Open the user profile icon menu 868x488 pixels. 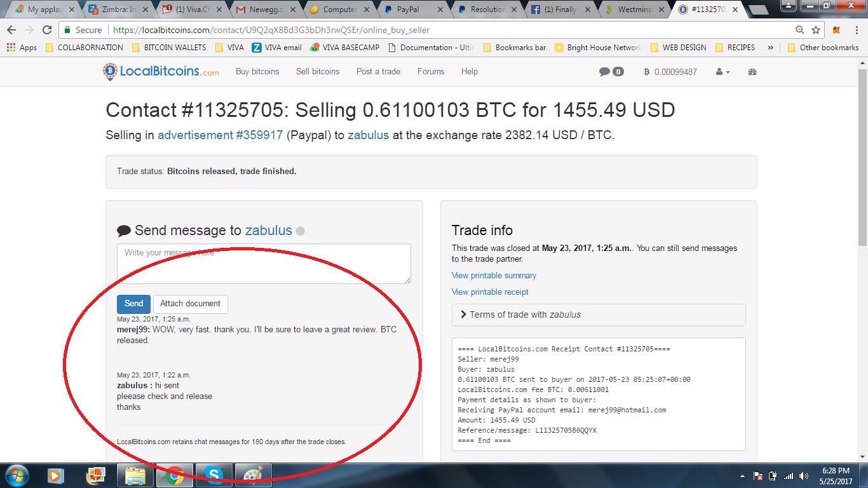tap(722, 72)
